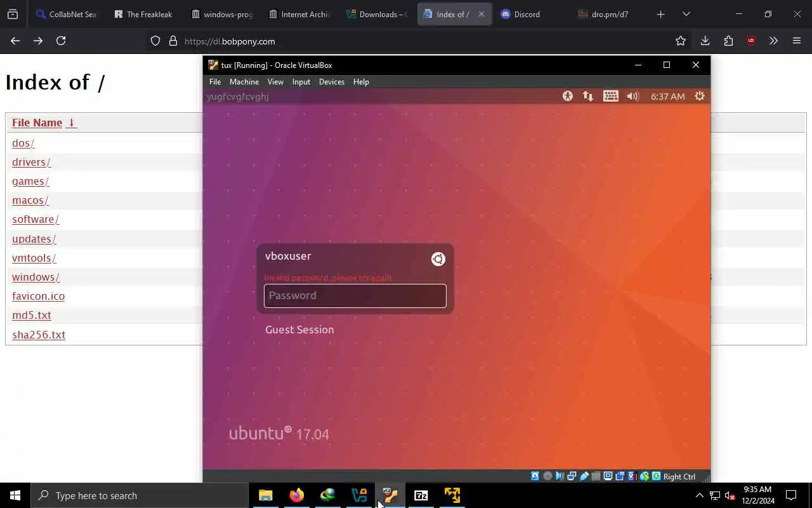Click the audio icon in VirtualBox status bar
Screen dimensions: 812x508
560,476
